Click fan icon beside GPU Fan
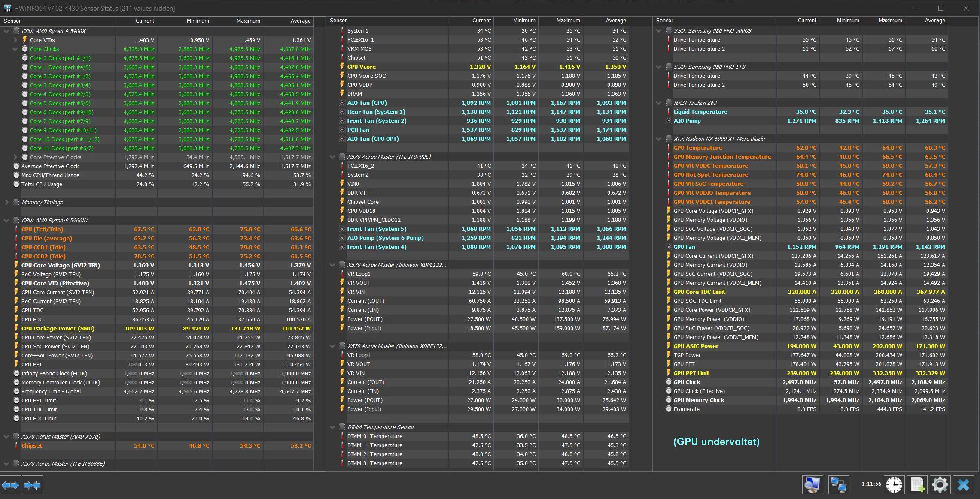This screenshot has width=980, height=499. (x=668, y=247)
